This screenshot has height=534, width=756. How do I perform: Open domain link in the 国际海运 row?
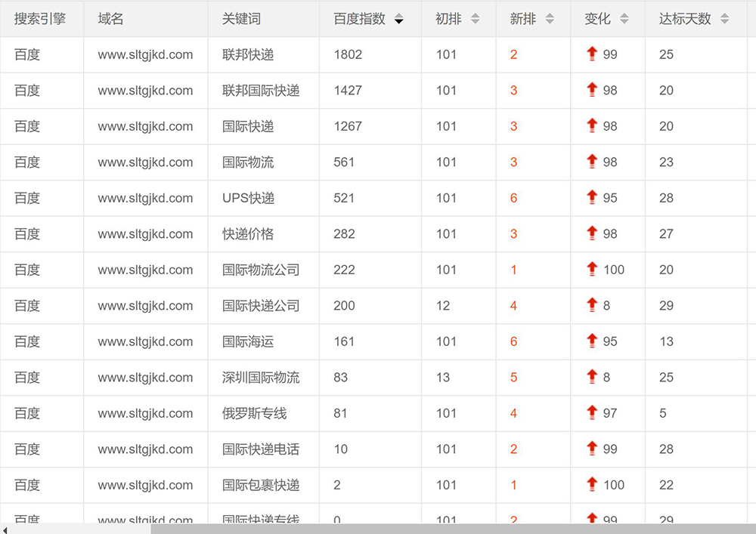(x=145, y=341)
